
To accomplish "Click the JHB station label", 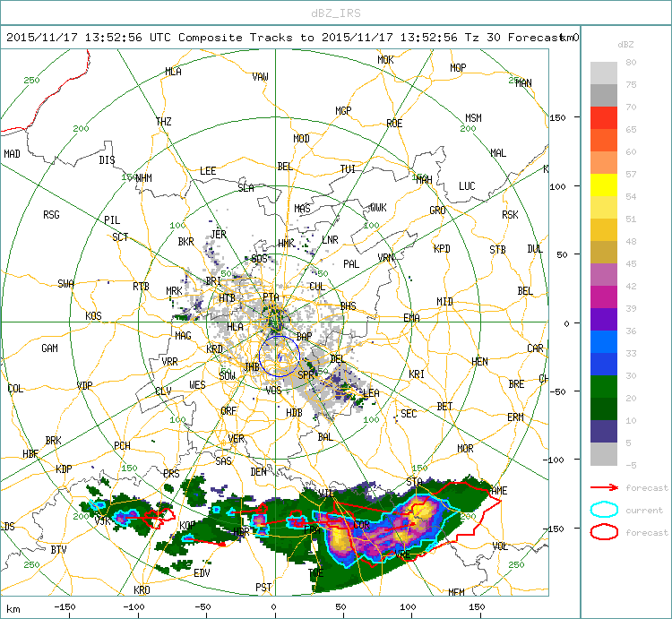I will click(252, 366).
